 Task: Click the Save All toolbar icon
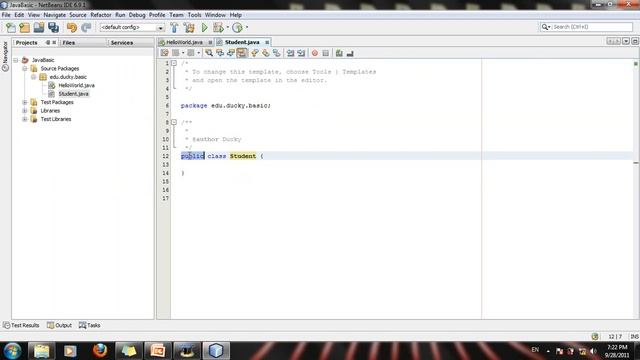pyautogui.click(x=53, y=27)
